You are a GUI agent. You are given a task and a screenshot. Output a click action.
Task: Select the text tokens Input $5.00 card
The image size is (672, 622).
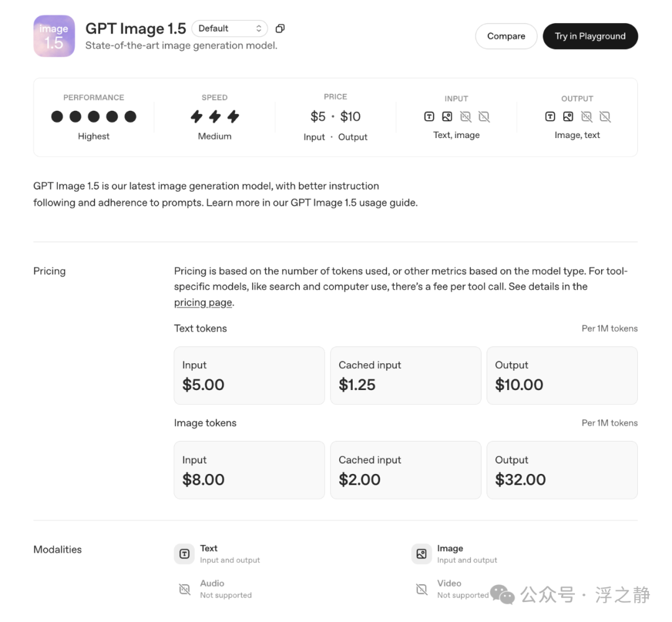[x=249, y=376]
